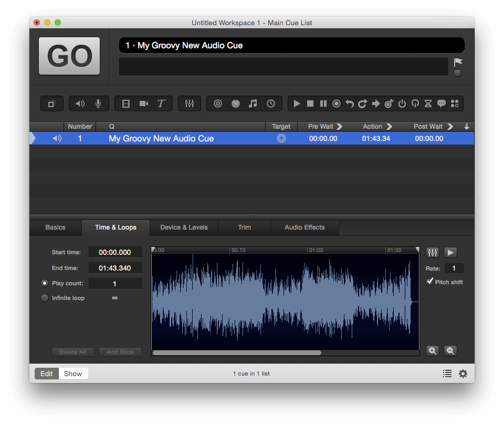Screen dimensions: 504x425
Task: Switch to Show mode
Action: click(73, 374)
